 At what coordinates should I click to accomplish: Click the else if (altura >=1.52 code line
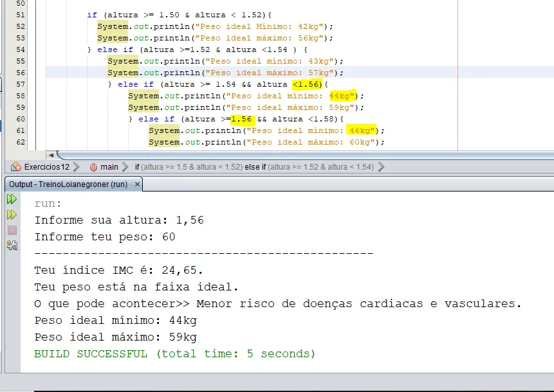tap(198, 49)
